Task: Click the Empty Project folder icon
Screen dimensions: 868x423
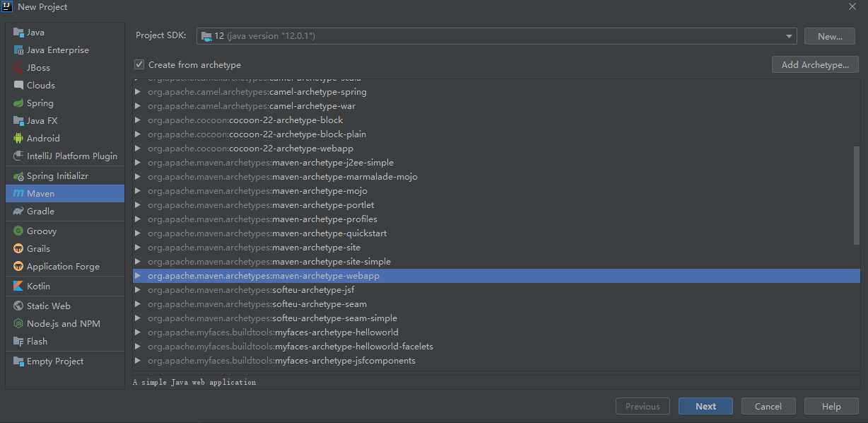Action: (x=18, y=361)
